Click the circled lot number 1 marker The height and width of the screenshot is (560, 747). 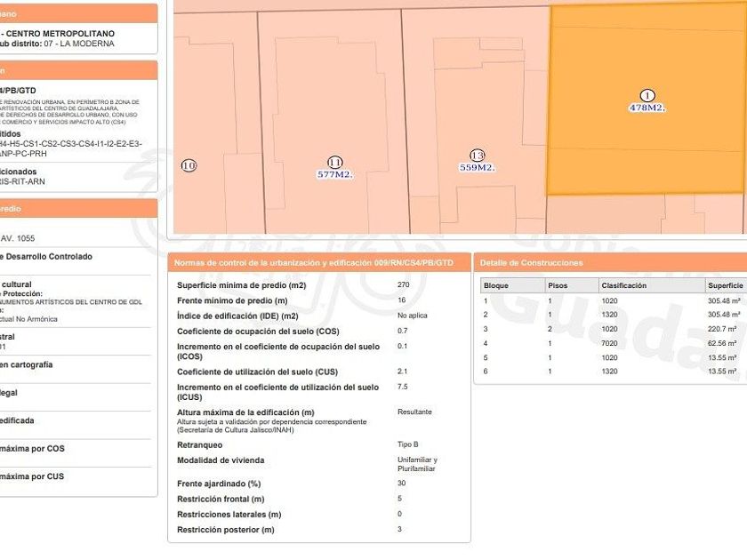[x=647, y=95]
